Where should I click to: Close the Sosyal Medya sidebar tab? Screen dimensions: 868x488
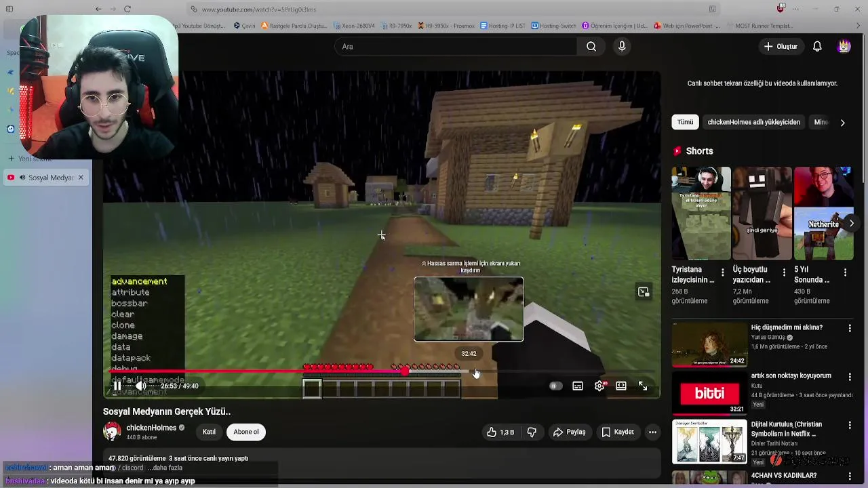(81, 178)
